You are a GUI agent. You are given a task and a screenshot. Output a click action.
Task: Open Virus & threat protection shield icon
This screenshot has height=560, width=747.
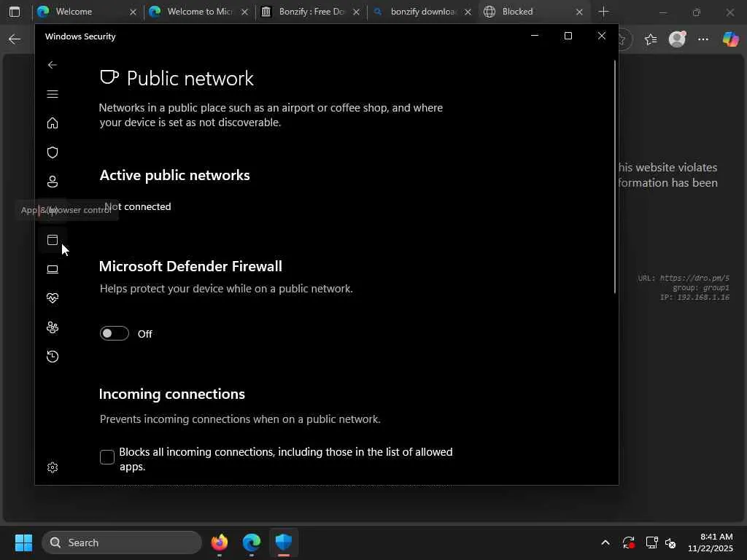pyautogui.click(x=53, y=152)
